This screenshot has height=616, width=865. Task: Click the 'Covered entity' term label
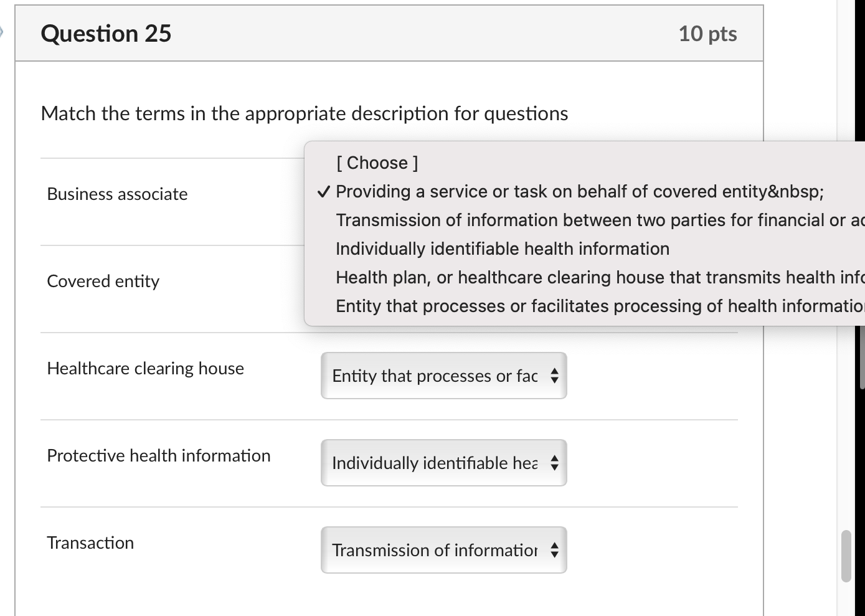tap(103, 281)
